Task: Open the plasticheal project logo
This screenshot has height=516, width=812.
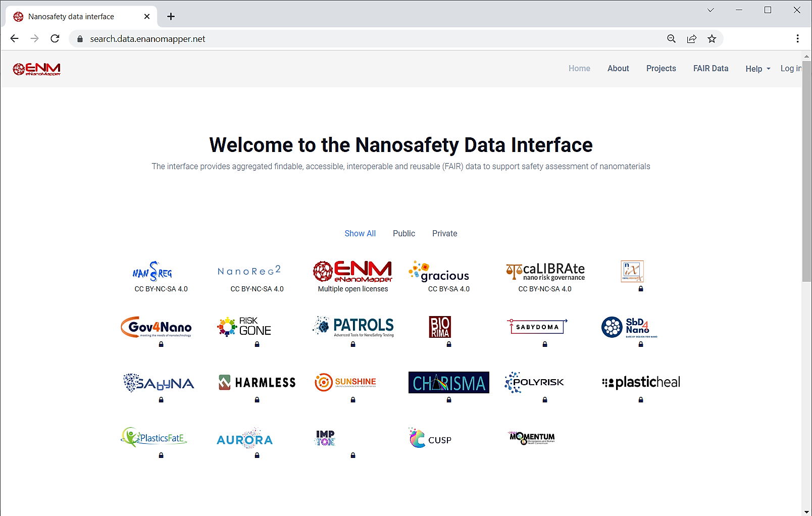Action: [x=641, y=383]
